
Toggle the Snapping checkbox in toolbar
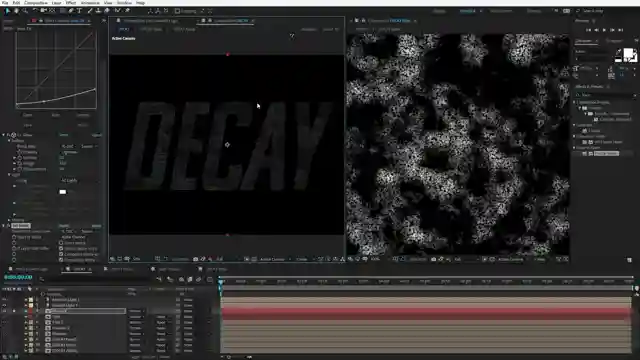coord(177,11)
